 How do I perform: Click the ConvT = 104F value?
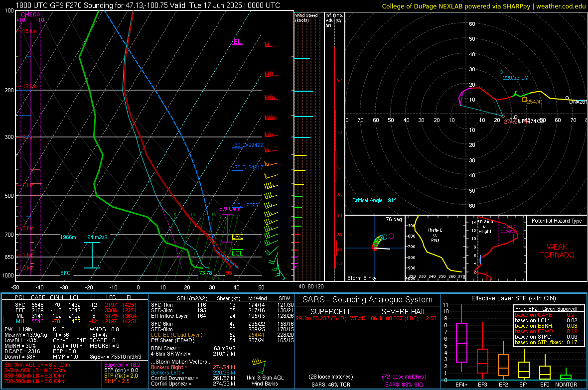click(69, 340)
